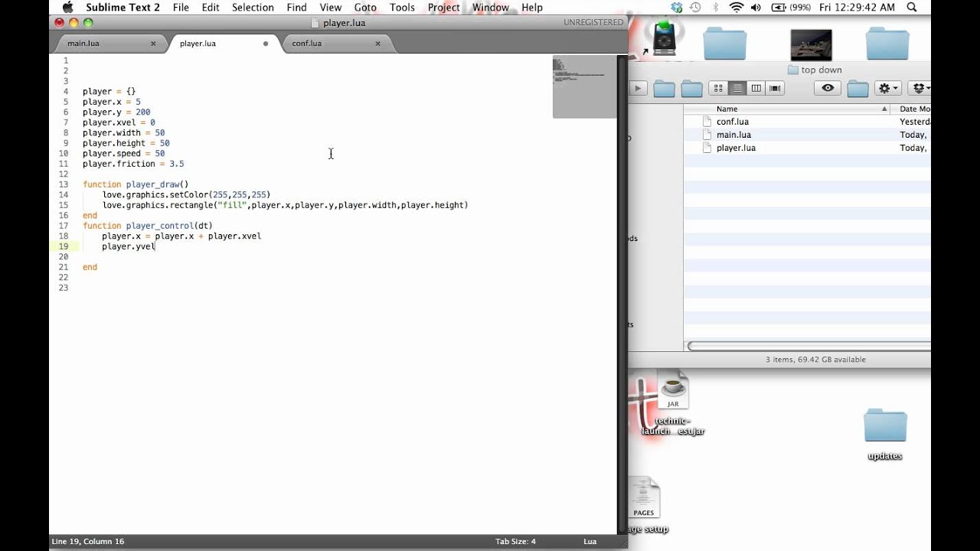Image resolution: width=980 pixels, height=551 pixels.
Task: Click the iPod device desktop icon
Action: (x=664, y=40)
